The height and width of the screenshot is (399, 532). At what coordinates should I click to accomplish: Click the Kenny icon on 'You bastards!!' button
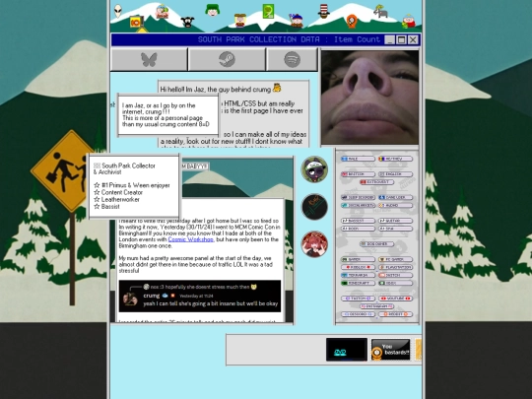coord(377,354)
